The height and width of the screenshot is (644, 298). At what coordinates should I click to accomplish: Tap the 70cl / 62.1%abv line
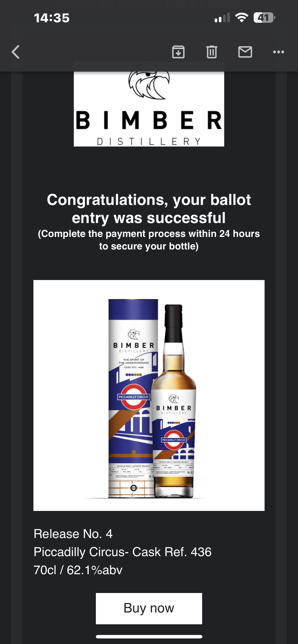78,570
